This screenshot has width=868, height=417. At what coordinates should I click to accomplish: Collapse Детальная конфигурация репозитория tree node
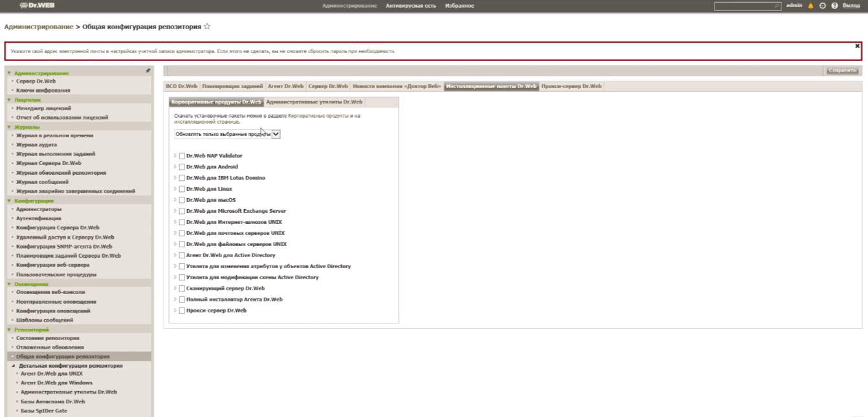(x=14, y=366)
